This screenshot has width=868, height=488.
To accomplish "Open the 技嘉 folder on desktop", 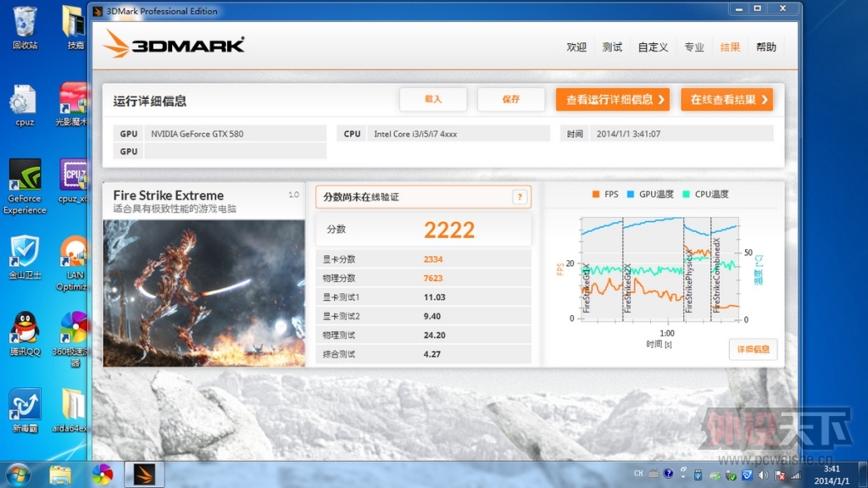I will (x=75, y=26).
